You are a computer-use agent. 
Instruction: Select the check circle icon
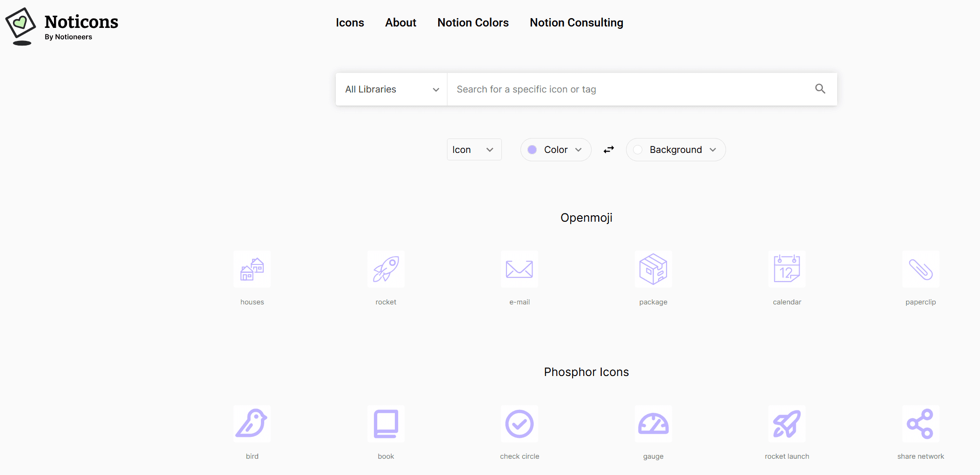point(520,424)
